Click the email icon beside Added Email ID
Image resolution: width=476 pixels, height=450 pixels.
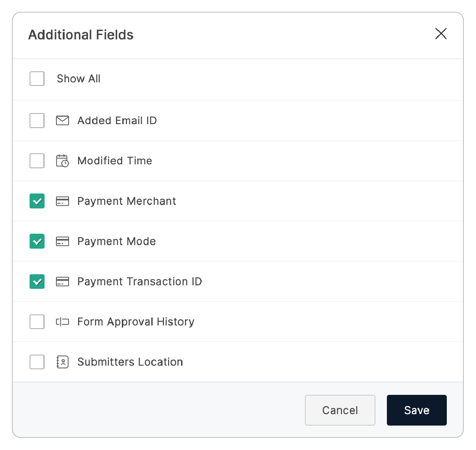coord(62,121)
